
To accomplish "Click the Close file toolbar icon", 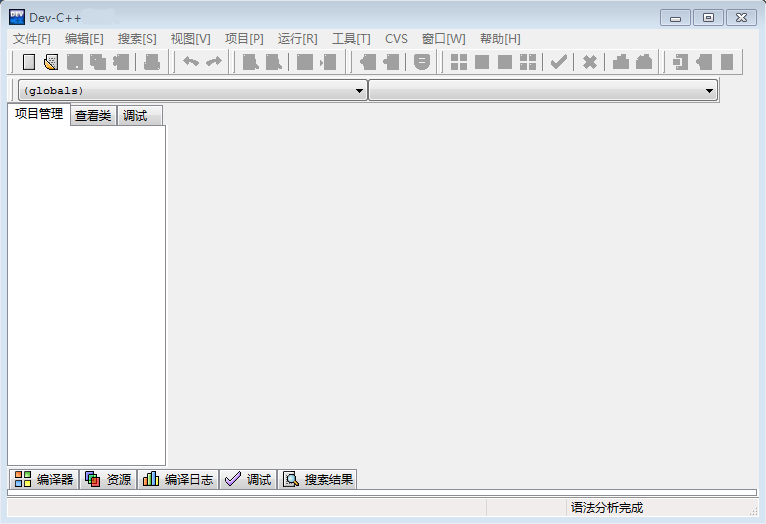I will [x=121, y=62].
